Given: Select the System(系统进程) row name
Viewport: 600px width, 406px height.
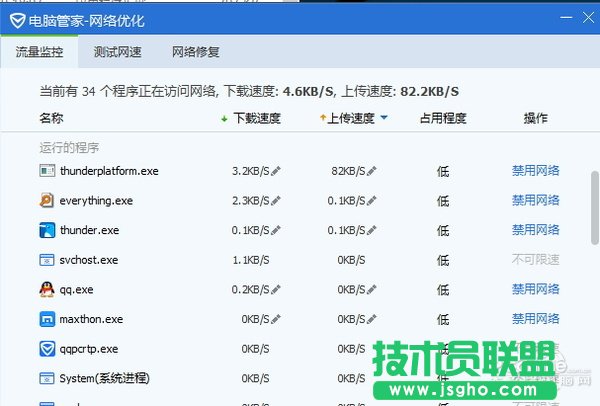Looking at the screenshot, I should [104, 378].
